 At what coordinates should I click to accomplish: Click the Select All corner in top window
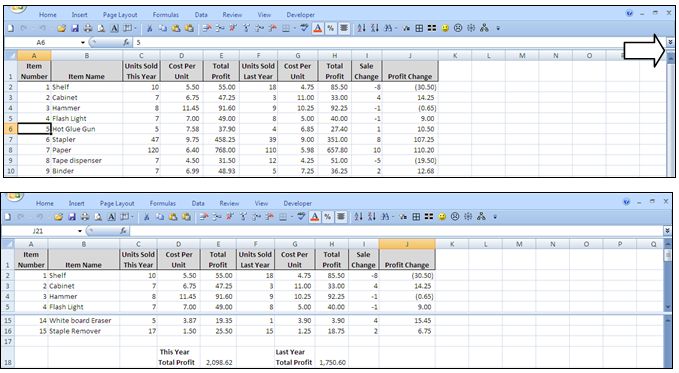(x=11, y=55)
